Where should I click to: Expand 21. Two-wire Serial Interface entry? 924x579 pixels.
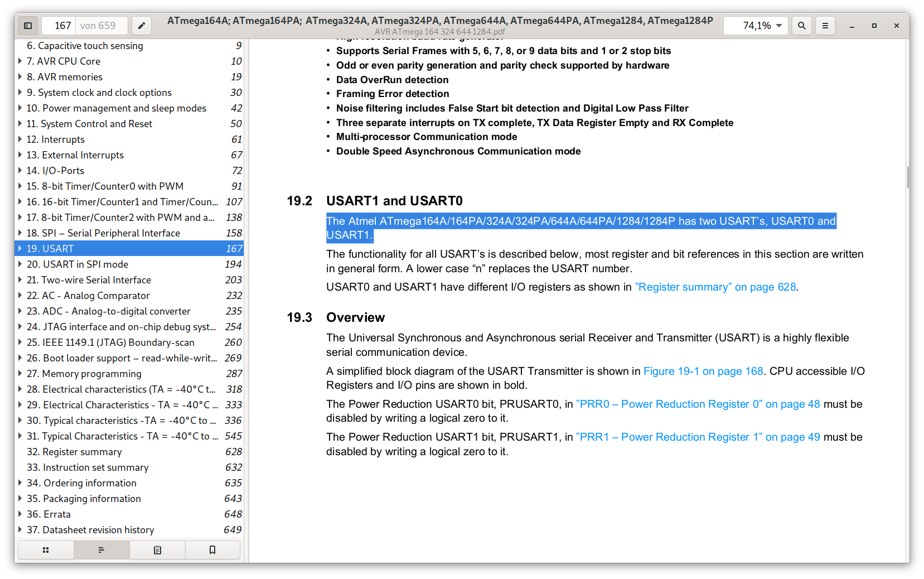(21, 280)
